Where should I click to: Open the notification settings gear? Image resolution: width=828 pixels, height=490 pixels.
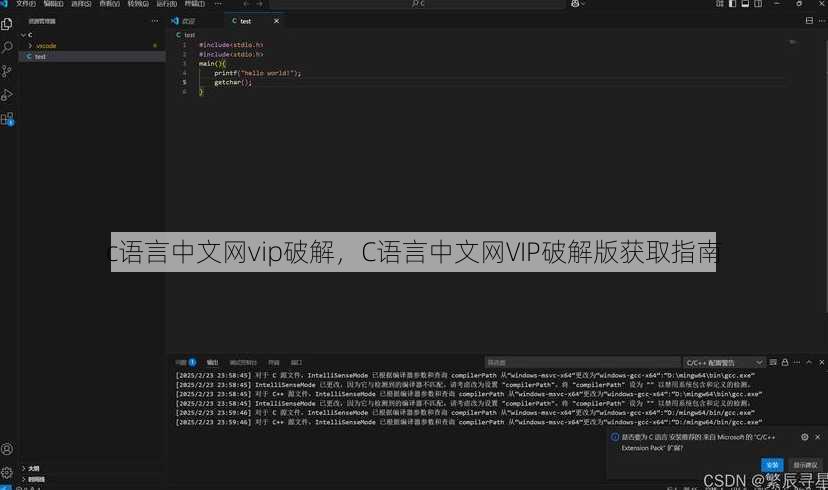[804, 437]
